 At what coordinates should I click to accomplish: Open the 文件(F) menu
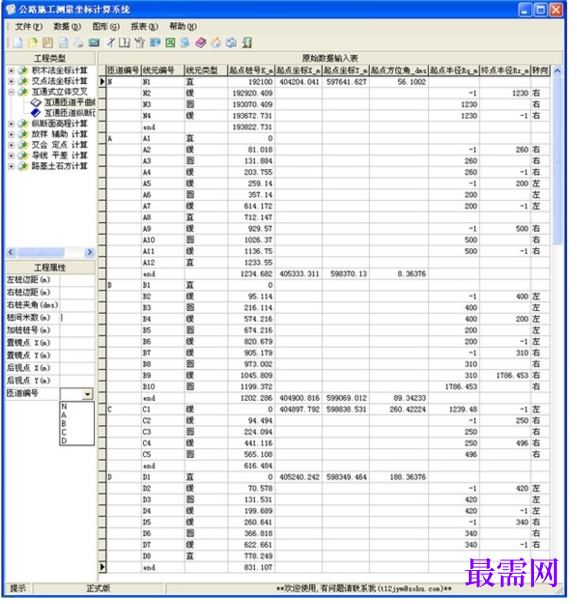coord(28,27)
